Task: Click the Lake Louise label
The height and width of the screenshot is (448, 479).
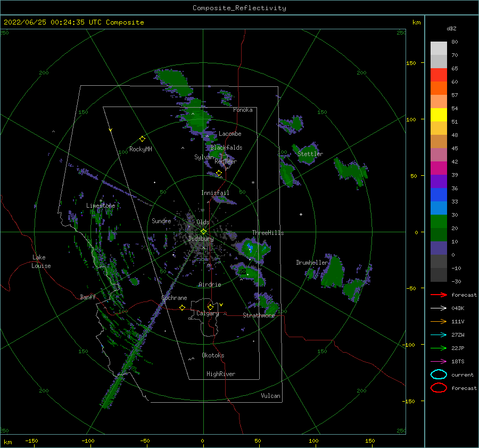Action: pyautogui.click(x=41, y=262)
